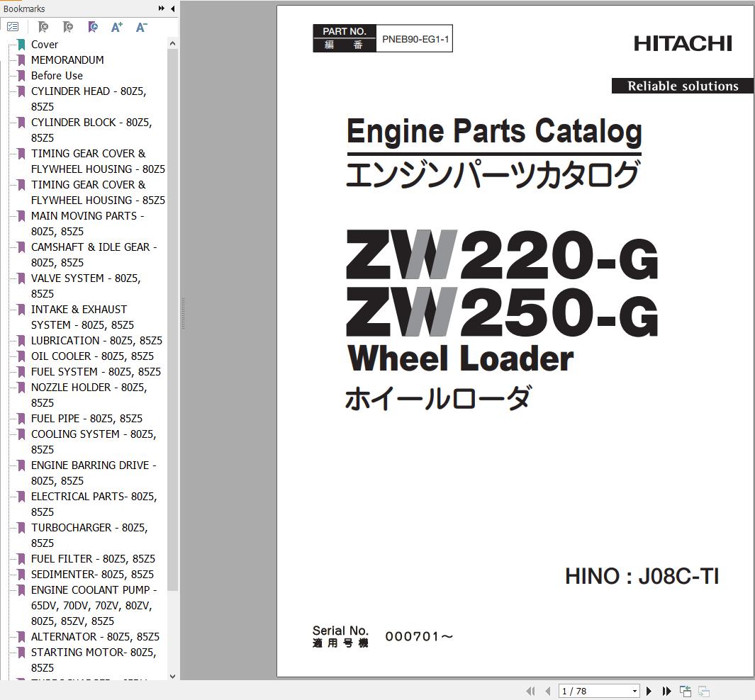The image size is (755, 700).
Task: Open the VALVE SYSTEM bookmark
Action: pos(86,286)
